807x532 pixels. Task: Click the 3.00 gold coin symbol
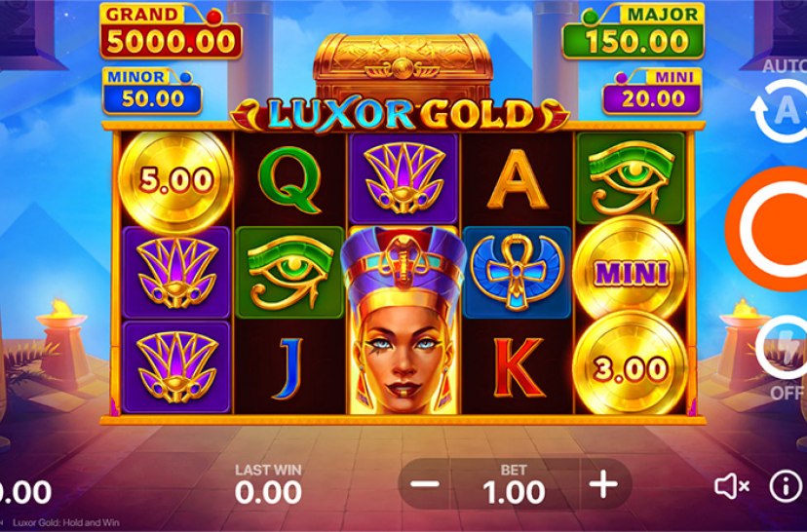click(631, 366)
